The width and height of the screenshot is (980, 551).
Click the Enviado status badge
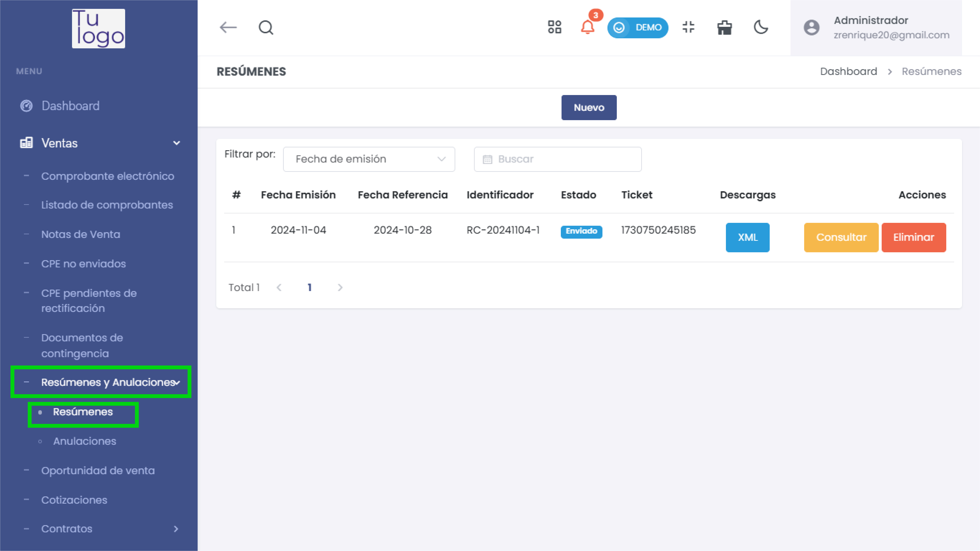click(581, 231)
